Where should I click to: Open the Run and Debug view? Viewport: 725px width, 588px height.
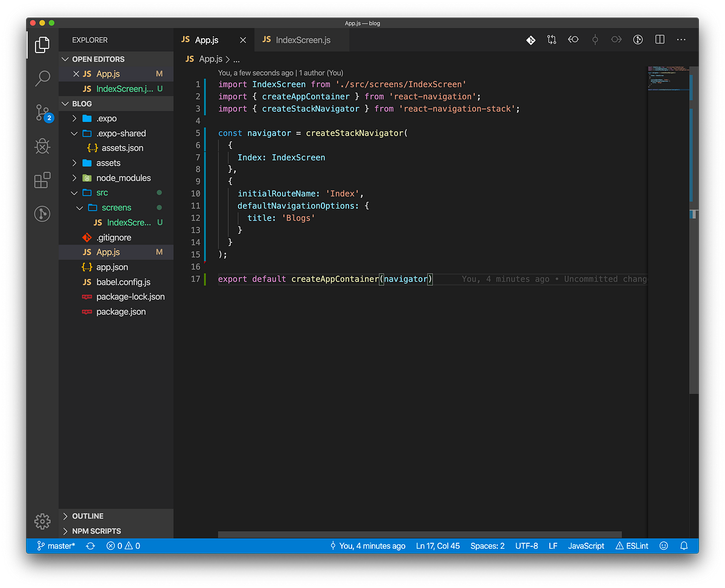coord(42,146)
